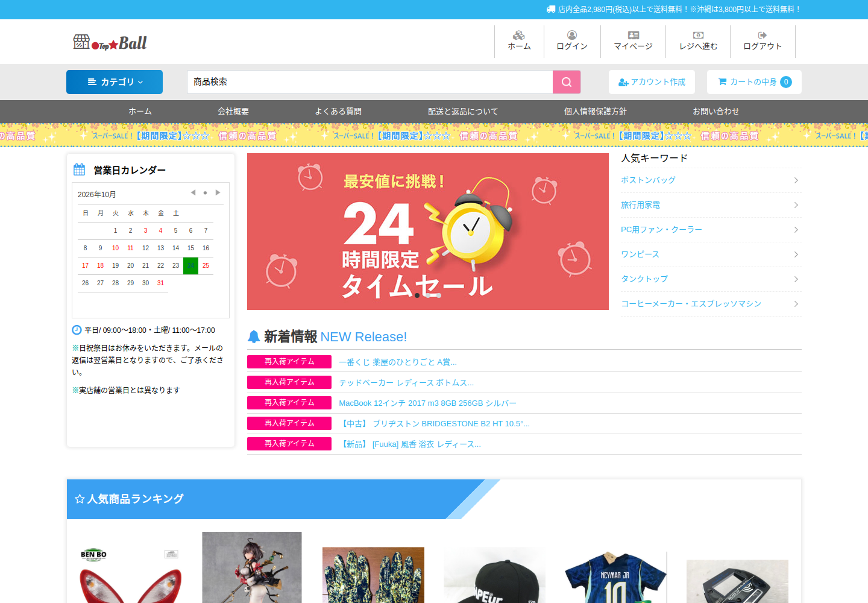The width and height of the screenshot is (868, 603).
Task: Open 配送と返品について in the navigation bar
Action: tap(463, 112)
